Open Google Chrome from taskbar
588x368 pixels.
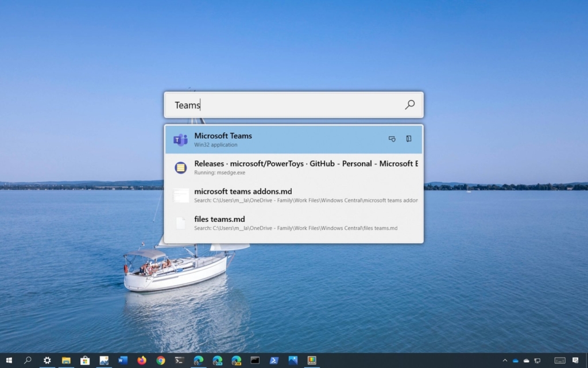point(161,361)
